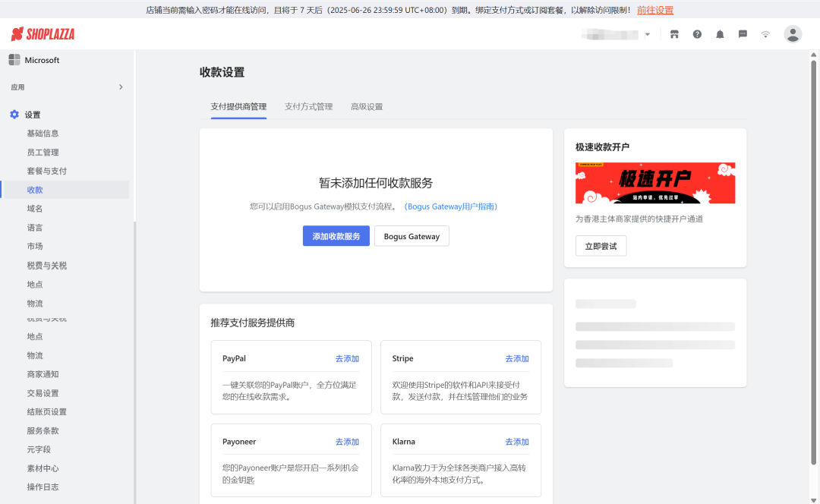
Task: Click the 前往设置 link in banner
Action: 655,10
